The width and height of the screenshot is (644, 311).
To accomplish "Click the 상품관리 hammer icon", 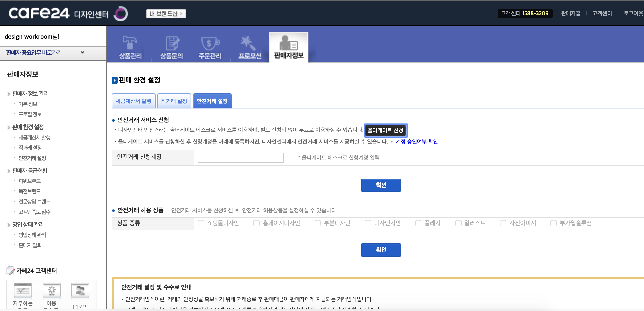I will pos(130,43).
